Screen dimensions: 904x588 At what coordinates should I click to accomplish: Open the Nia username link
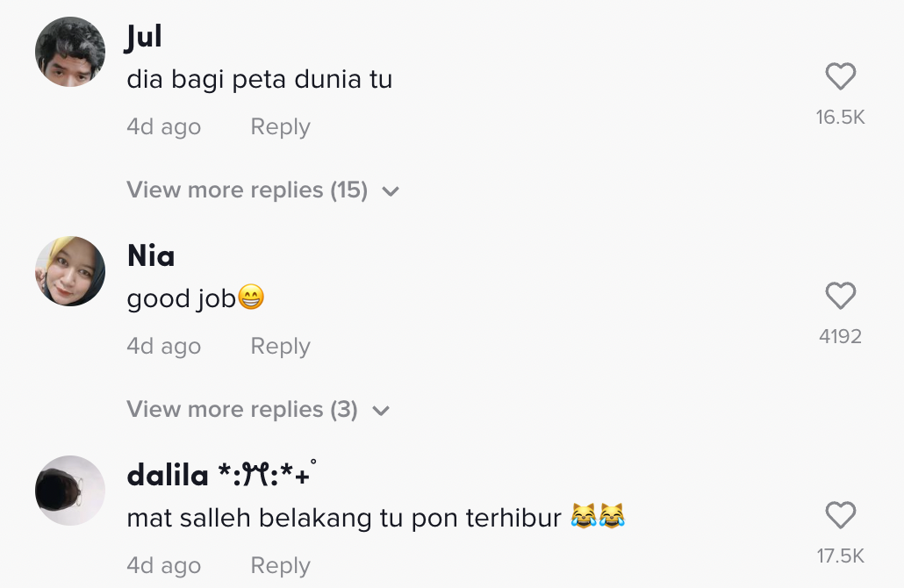(151, 256)
